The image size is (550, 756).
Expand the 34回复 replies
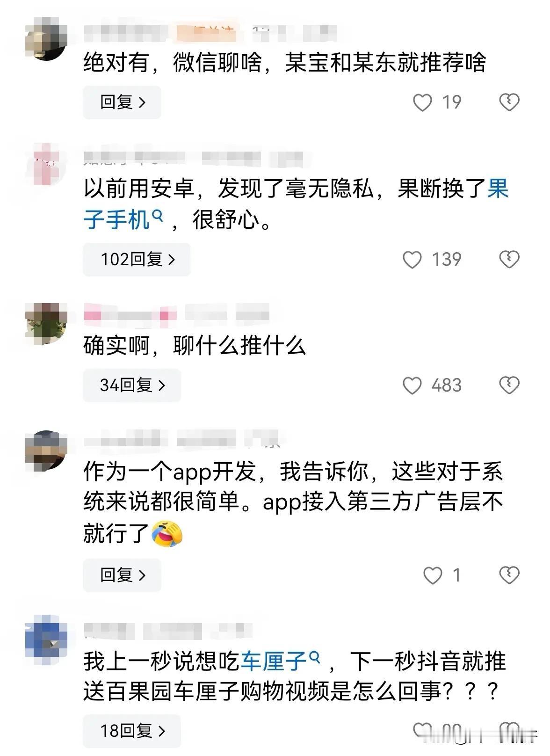tap(132, 385)
